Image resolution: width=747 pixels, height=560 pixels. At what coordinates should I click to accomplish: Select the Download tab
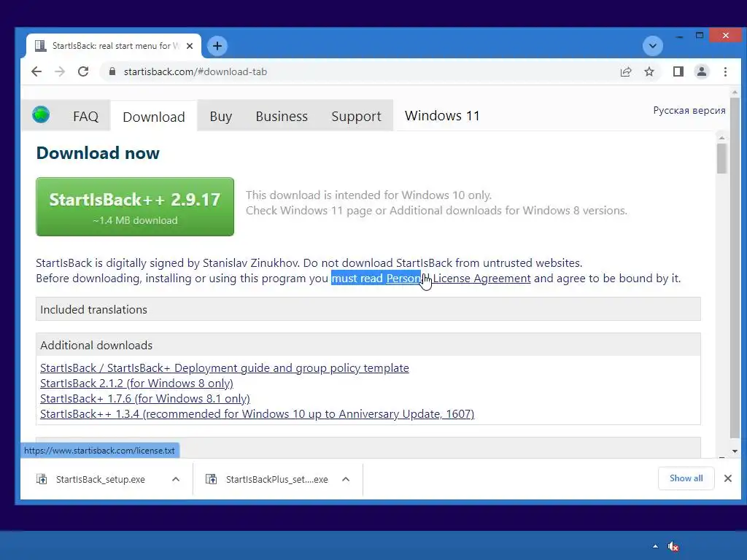click(x=154, y=117)
